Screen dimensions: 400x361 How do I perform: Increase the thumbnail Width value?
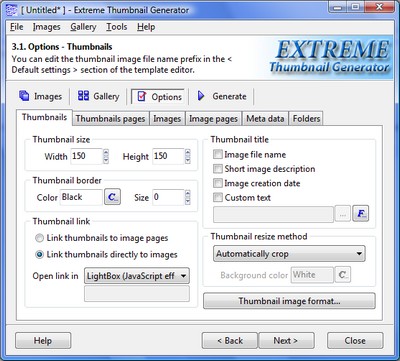[106, 153]
